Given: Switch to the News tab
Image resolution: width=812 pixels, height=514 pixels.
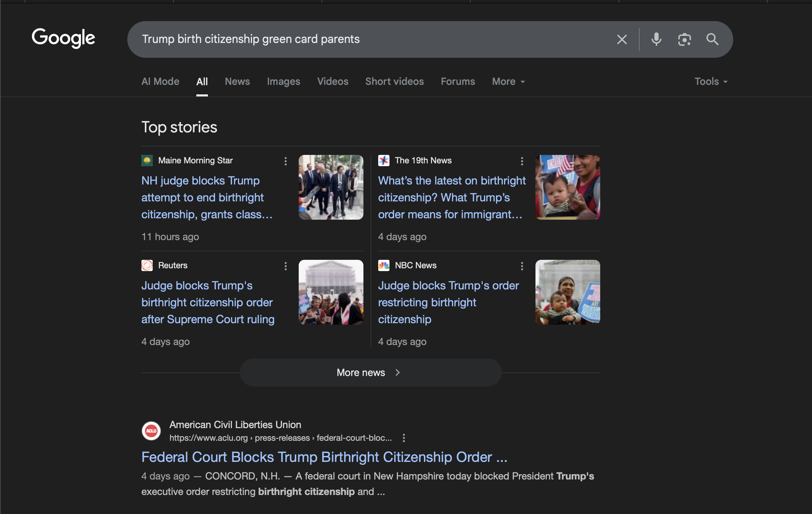Looking at the screenshot, I should click(x=237, y=82).
